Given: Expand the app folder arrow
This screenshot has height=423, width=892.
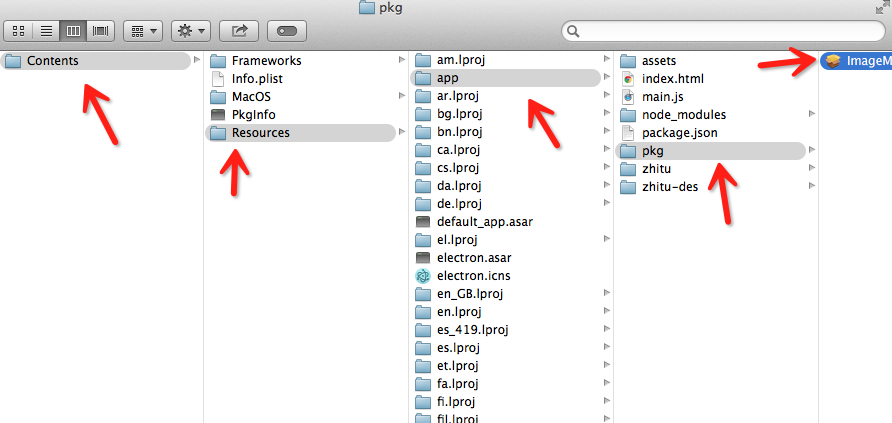Looking at the screenshot, I should [x=606, y=77].
